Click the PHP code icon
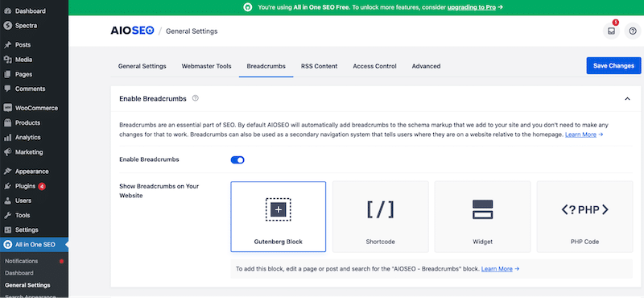644x298 pixels. [585, 209]
